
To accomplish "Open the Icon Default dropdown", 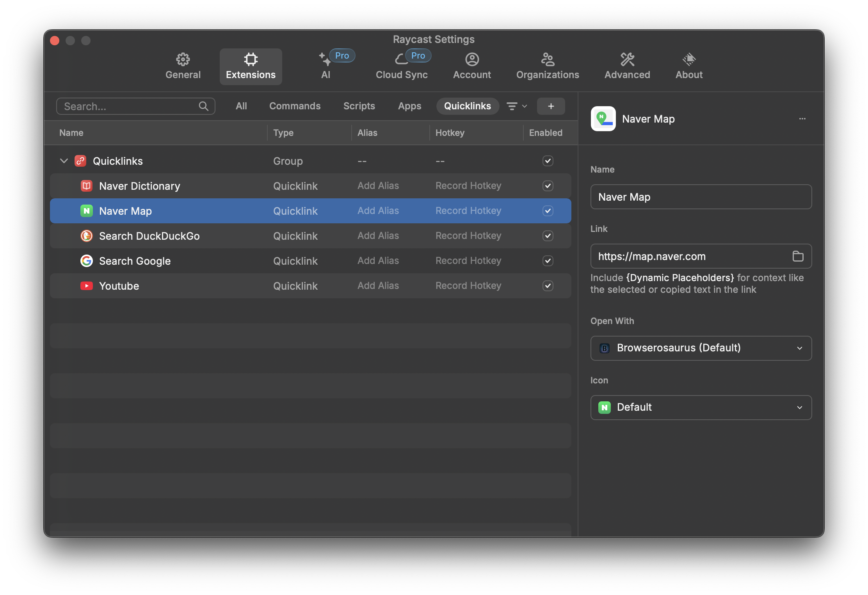I will (701, 408).
